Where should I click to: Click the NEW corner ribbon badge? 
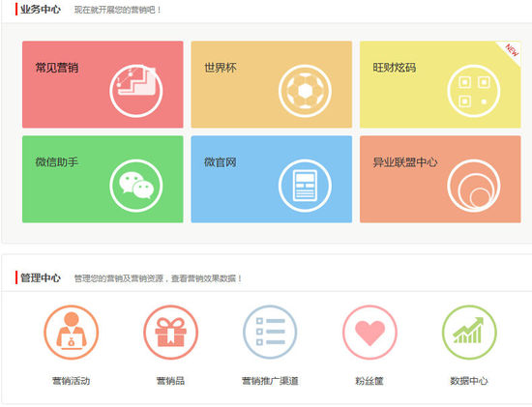pos(511,51)
